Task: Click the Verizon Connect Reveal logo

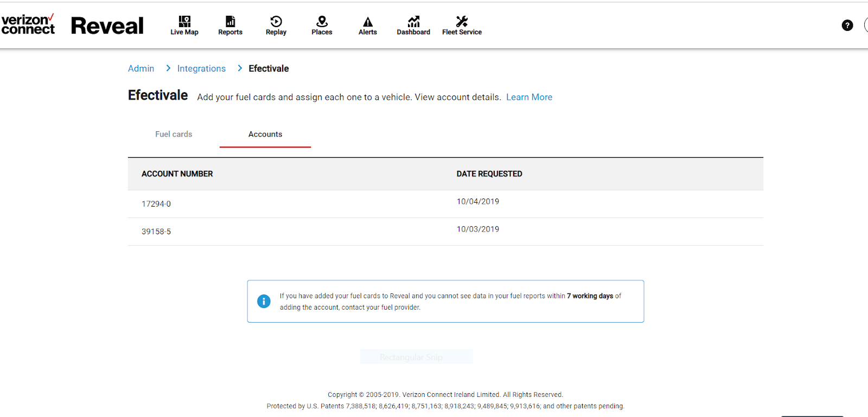Action: tap(72, 25)
